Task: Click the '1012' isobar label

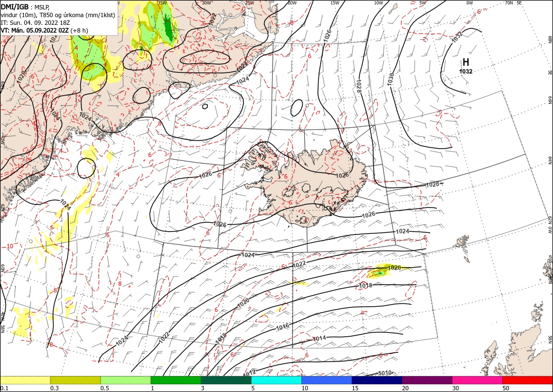Action: coord(249,372)
